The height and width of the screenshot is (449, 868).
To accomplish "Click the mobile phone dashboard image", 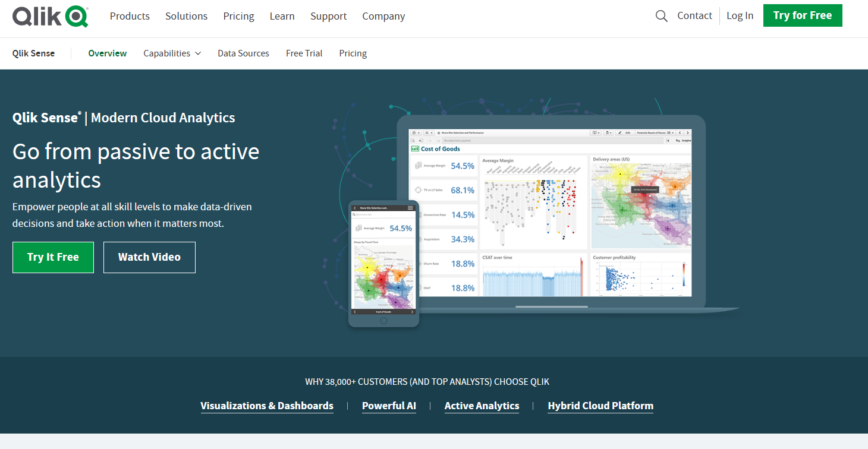I will click(383, 264).
